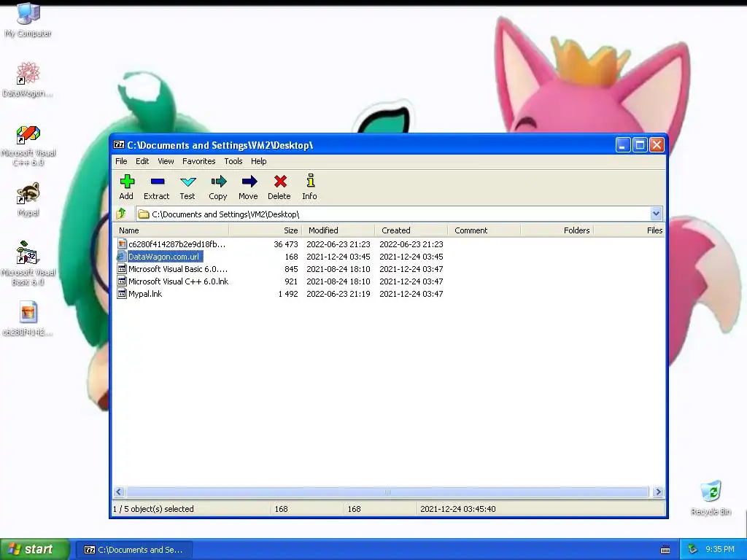Open the File menu
This screenshot has width=747, height=560.
[121, 161]
